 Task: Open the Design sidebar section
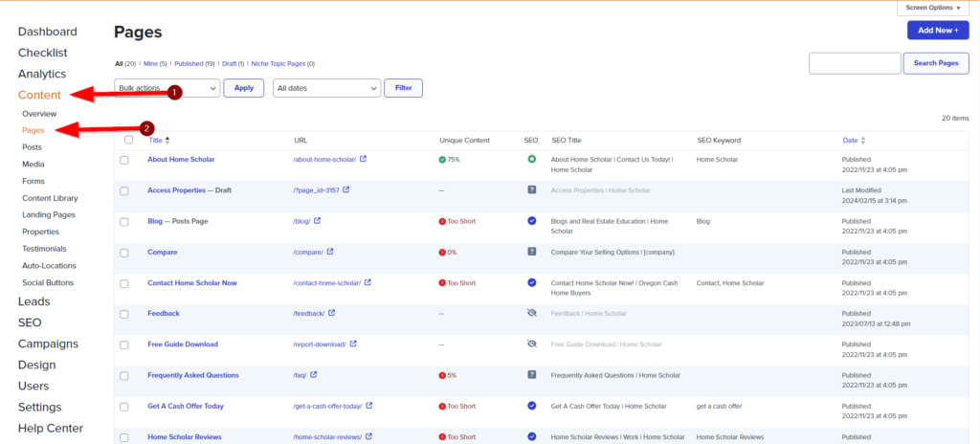[37, 365]
